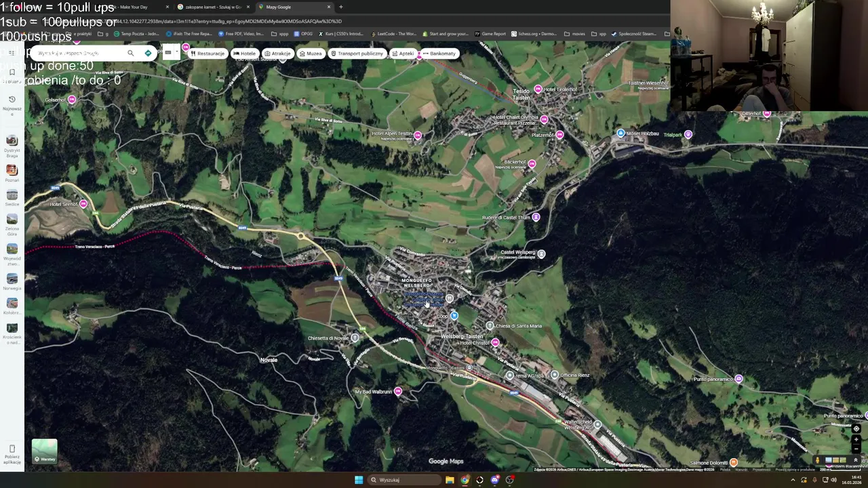Zoom in with the plus button
868x488 pixels.
click(856, 440)
